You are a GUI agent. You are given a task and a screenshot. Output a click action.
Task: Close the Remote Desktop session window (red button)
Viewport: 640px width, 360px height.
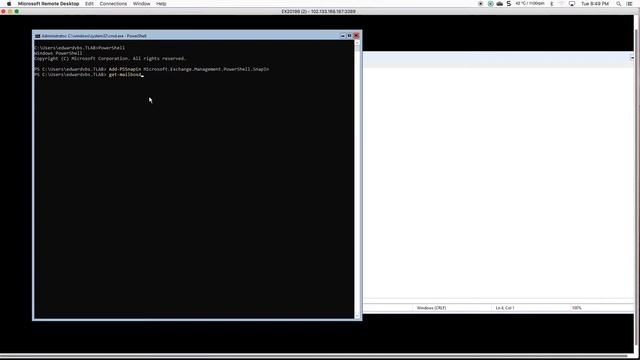pos(4,11)
